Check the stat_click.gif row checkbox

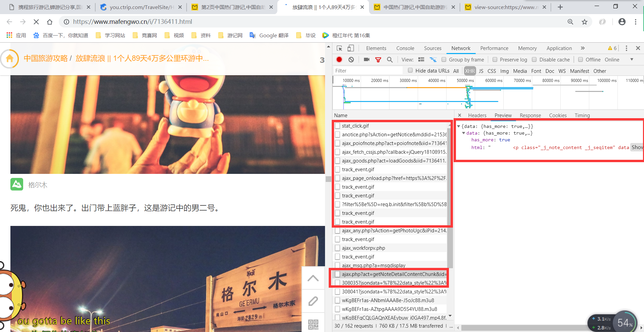[337, 126]
